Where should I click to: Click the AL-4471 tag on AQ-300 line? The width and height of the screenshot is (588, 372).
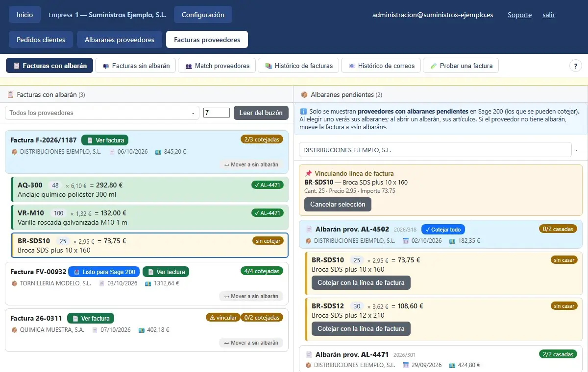pos(267,185)
